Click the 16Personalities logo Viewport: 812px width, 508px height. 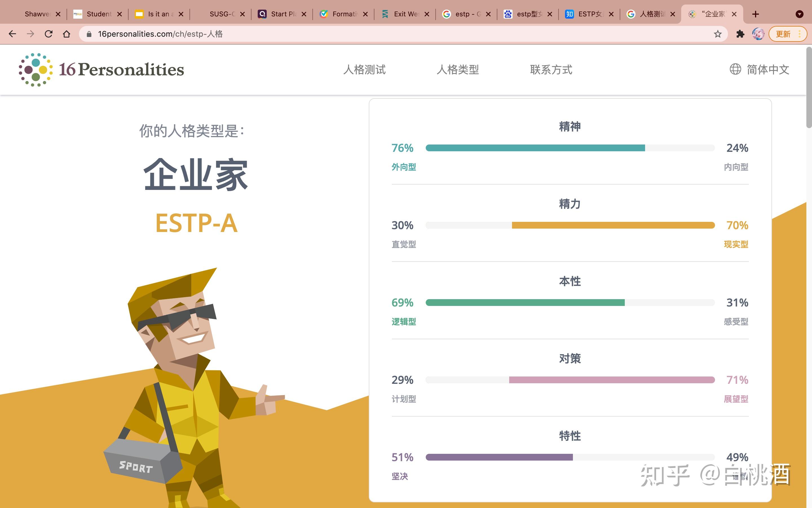tap(101, 69)
